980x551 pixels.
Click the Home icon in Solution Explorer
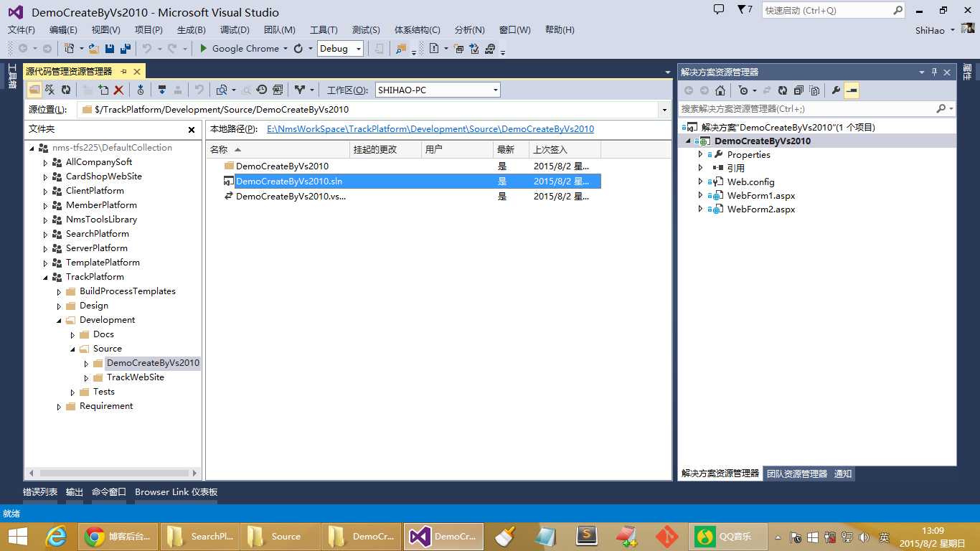tap(720, 90)
